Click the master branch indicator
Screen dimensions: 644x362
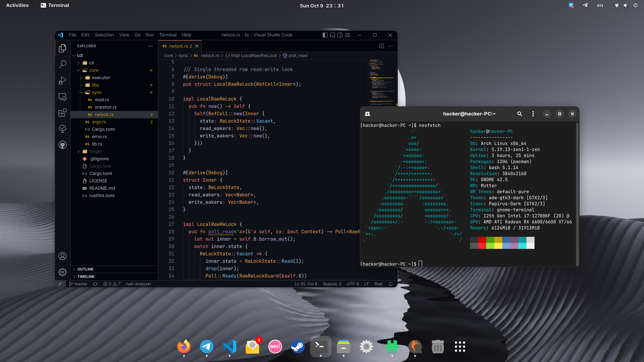[x=78, y=284]
